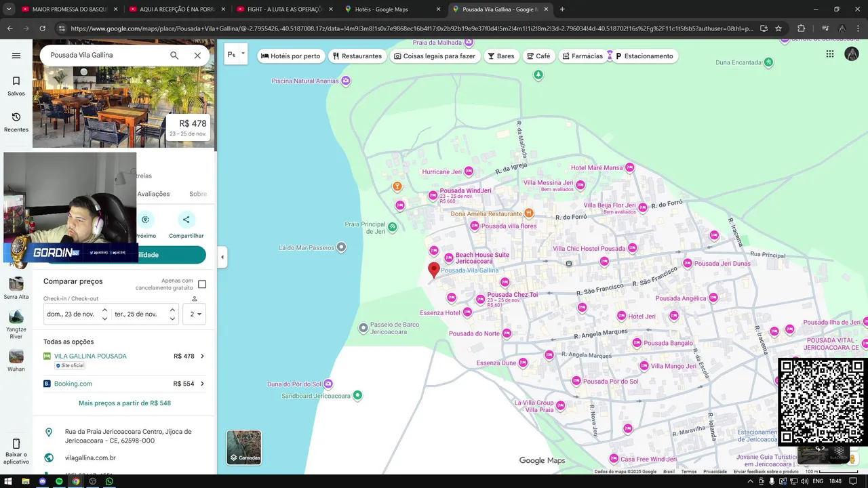Open guests count dropdown showing 2

pyautogui.click(x=195, y=314)
